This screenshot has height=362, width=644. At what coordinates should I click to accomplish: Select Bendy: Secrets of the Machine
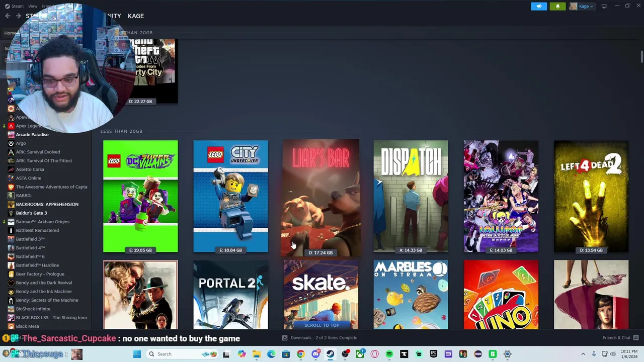point(47,300)
